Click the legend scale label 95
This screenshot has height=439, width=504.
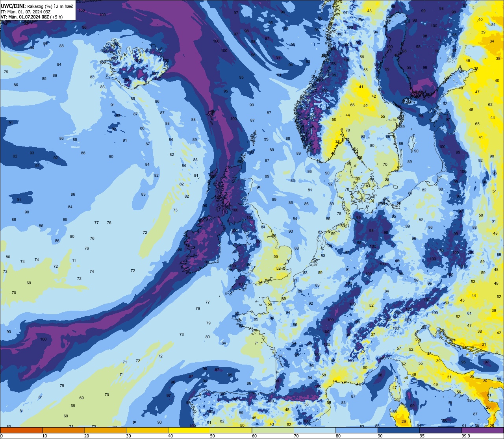click(422, 436)
